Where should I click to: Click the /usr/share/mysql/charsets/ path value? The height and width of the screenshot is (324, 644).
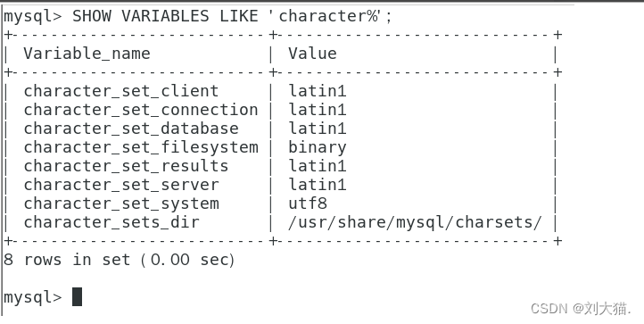point(416,222)
